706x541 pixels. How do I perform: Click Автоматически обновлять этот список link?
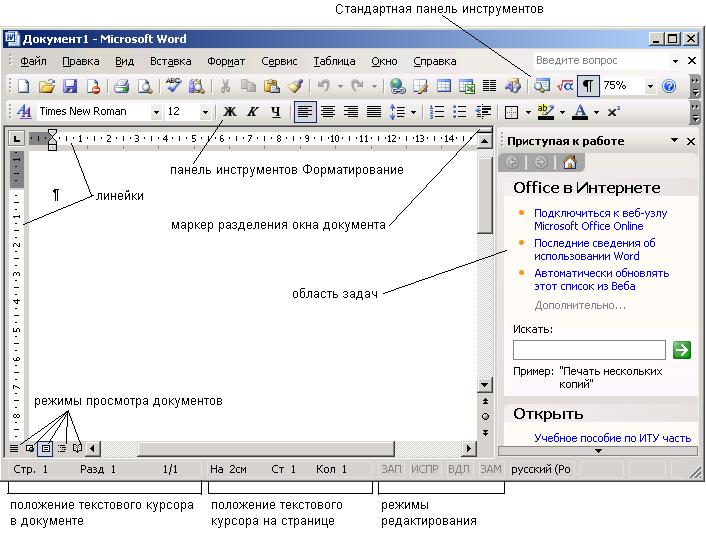tap(602, 280)
